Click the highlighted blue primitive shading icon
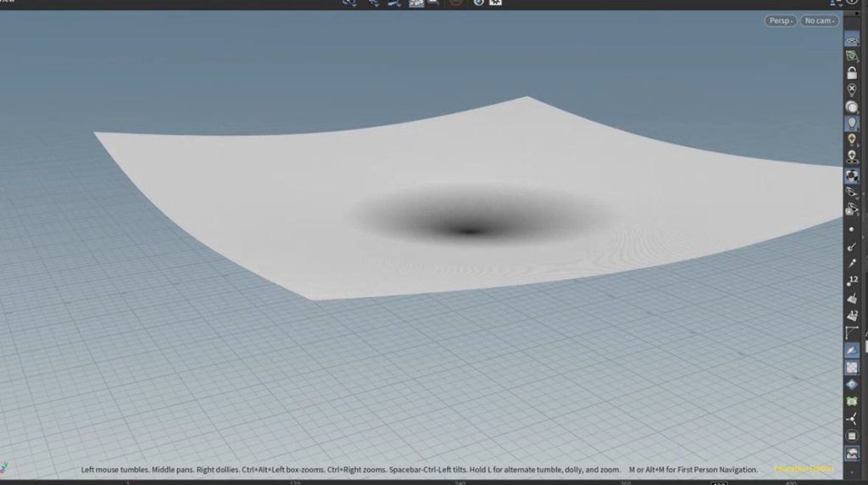The image size is (868, 485). [x=852, y=350]
